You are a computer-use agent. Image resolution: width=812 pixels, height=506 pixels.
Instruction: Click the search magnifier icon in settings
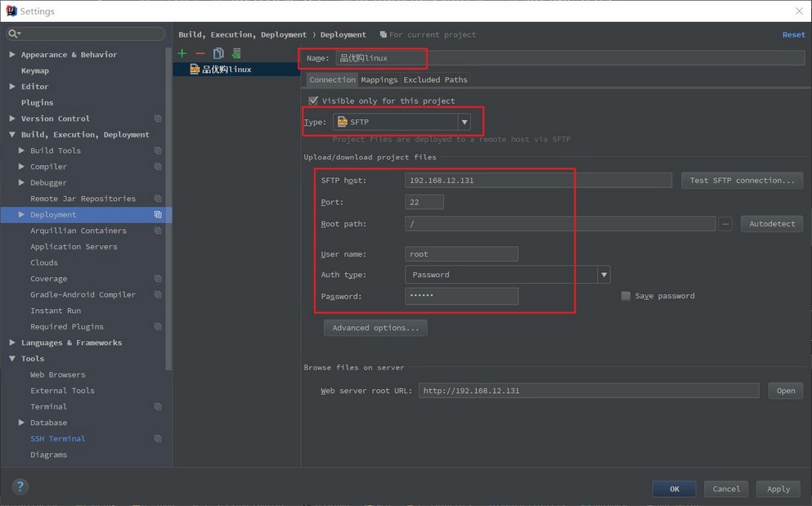pos(13,34)
